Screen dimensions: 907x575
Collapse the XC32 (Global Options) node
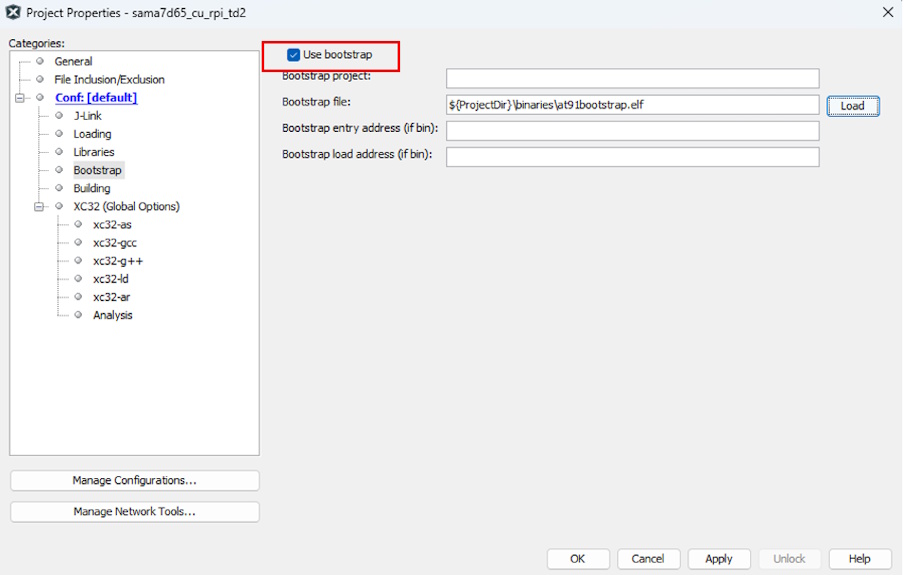tap(38, 207)
